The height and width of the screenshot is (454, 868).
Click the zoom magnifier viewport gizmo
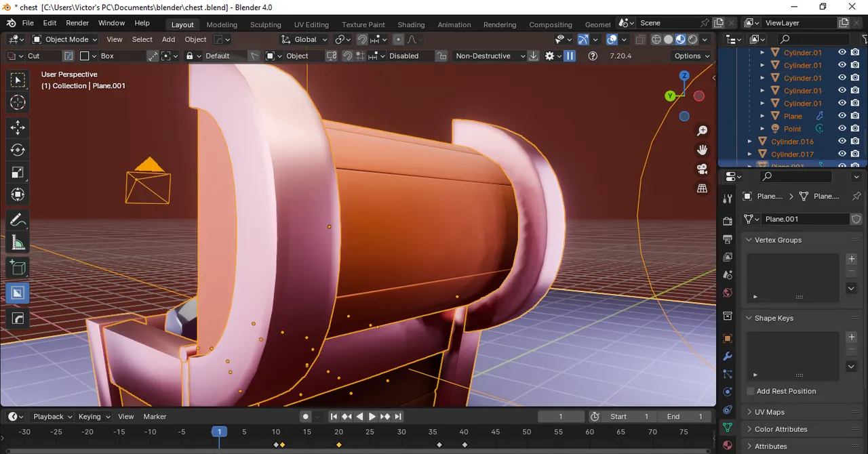[702, 130]
